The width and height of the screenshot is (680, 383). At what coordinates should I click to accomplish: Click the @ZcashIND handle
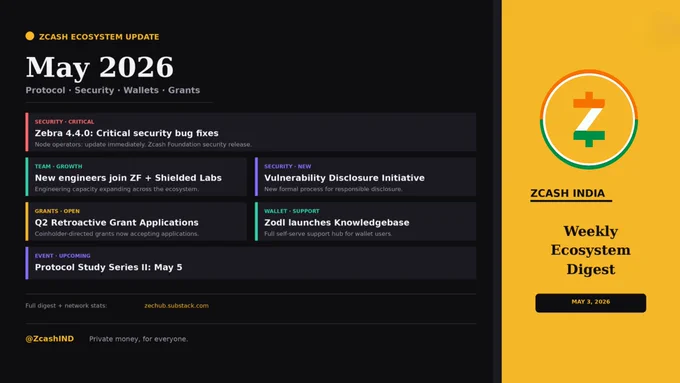point(49,339)
